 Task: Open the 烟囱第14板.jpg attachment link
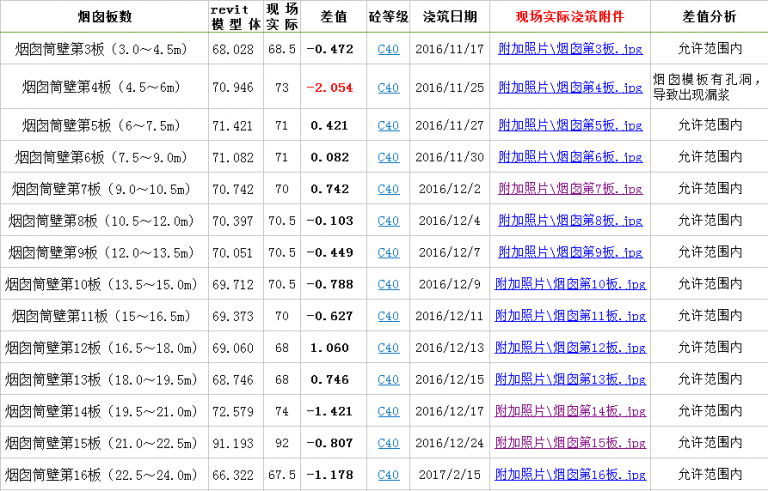(570, 411)
